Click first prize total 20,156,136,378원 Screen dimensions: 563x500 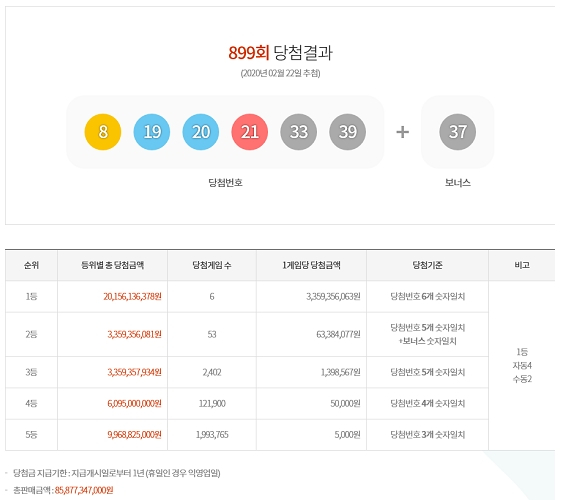132,296
